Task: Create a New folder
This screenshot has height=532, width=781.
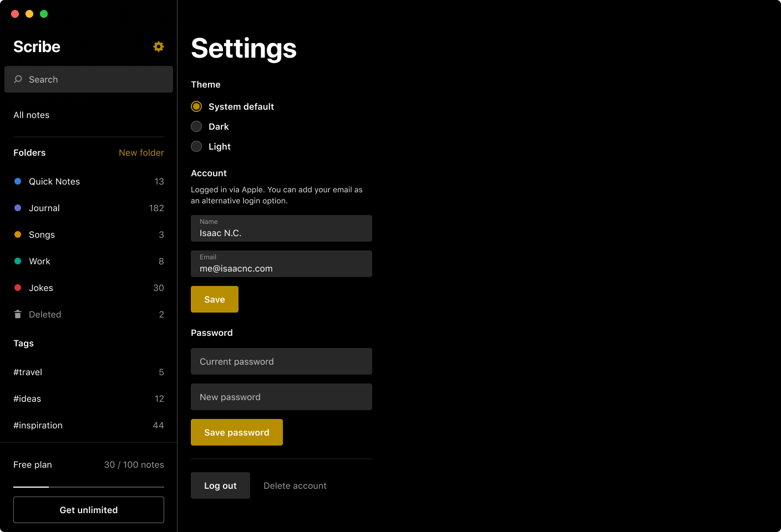Action: (141, 152)
